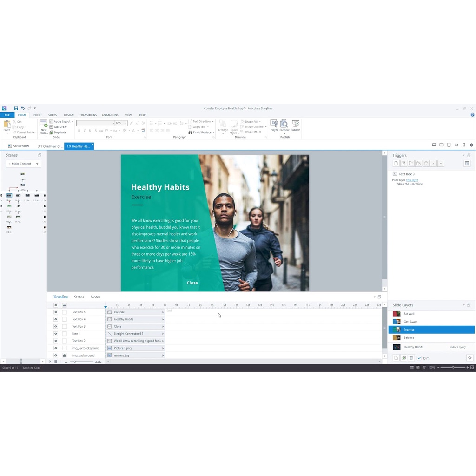476x476 pixels.
Task: Switch to the States tab
Action: pyautogui.click(x=79, y=297)
